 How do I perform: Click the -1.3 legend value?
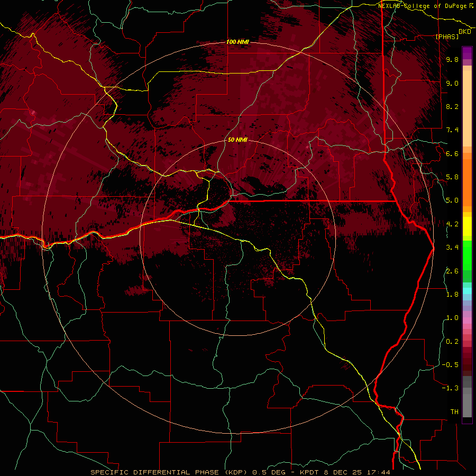(x=450, y=388)
